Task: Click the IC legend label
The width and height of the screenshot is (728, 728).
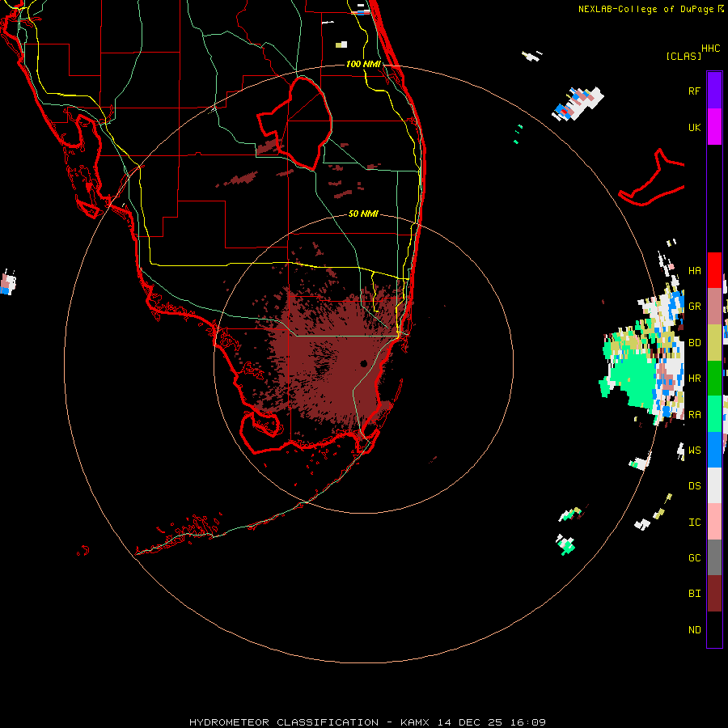Action: coord(694,523)
